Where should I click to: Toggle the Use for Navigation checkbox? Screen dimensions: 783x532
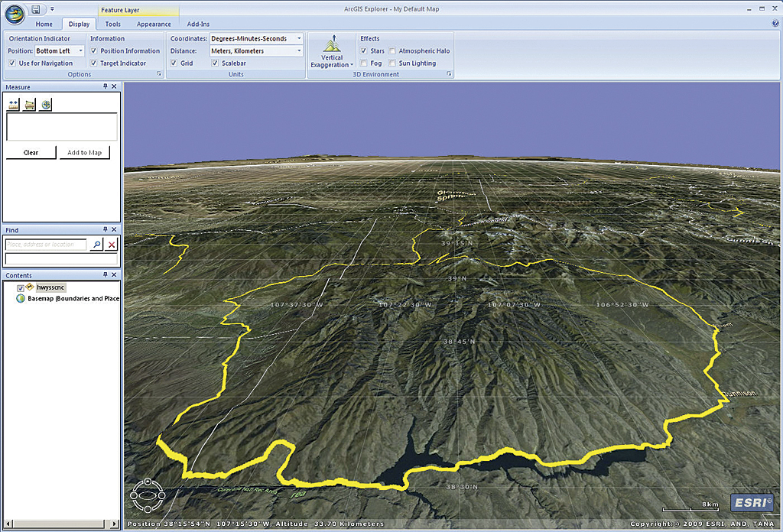pos(12,63)
